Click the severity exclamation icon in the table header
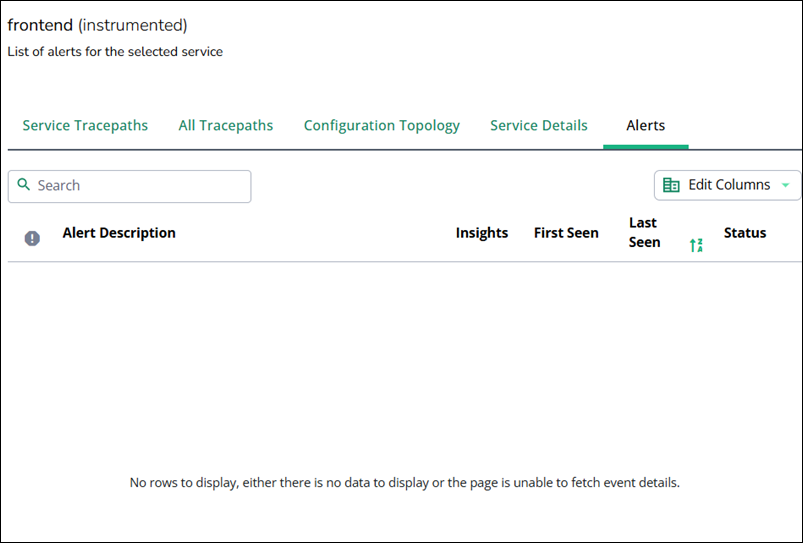Image resolution: width=803 pixels, height=543 pixels. [x=32, y=238]
